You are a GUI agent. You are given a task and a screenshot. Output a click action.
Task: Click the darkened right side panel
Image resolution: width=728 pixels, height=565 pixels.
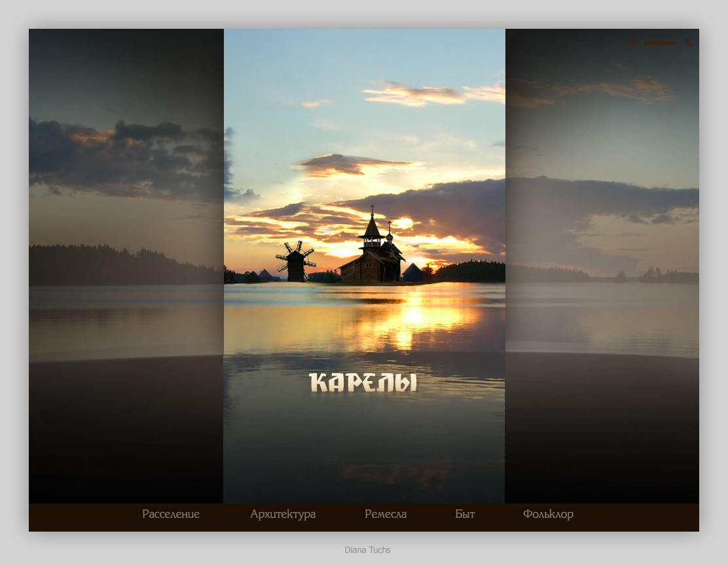tap(602, 406)
